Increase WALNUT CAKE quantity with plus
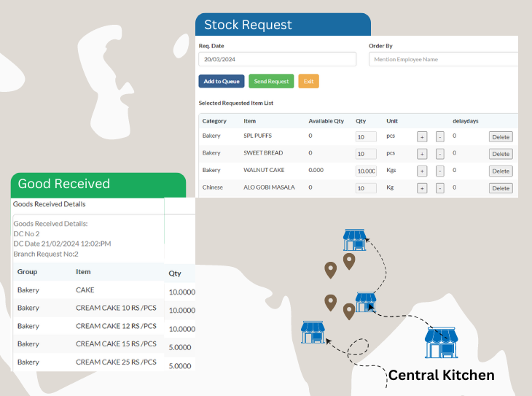 (x=422, y=171)
